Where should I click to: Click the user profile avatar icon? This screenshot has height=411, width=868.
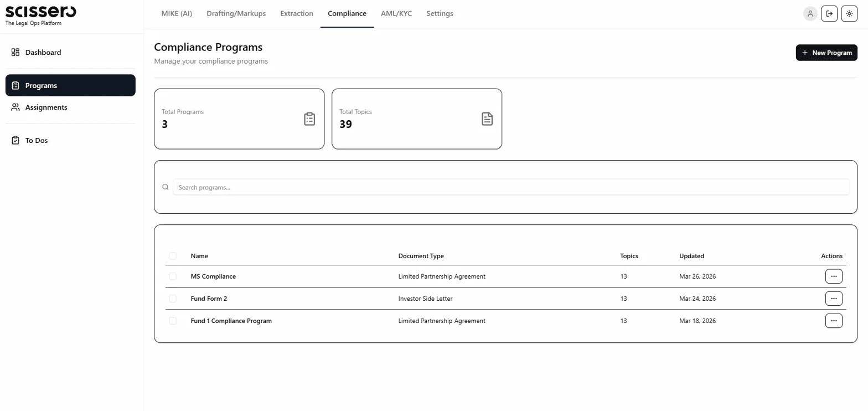click(810, 14)
